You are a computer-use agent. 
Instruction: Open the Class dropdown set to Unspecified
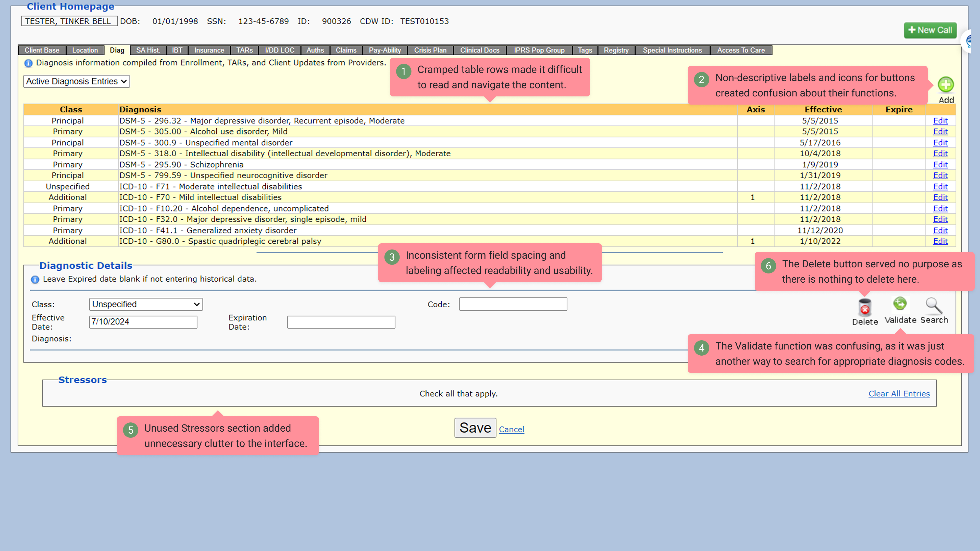[x=146, y=304]
